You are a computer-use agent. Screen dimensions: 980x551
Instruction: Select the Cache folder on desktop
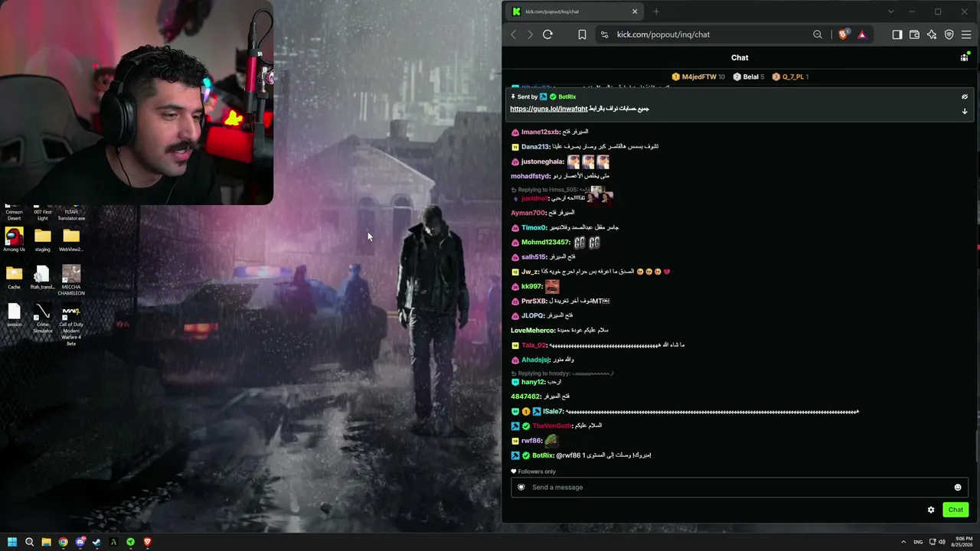click(14, 277)
